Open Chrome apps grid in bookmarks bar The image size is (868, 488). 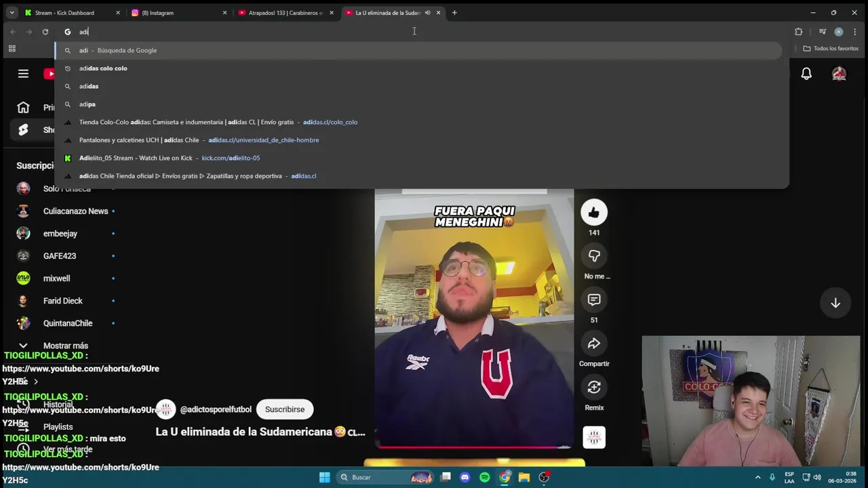click(12, 49)
